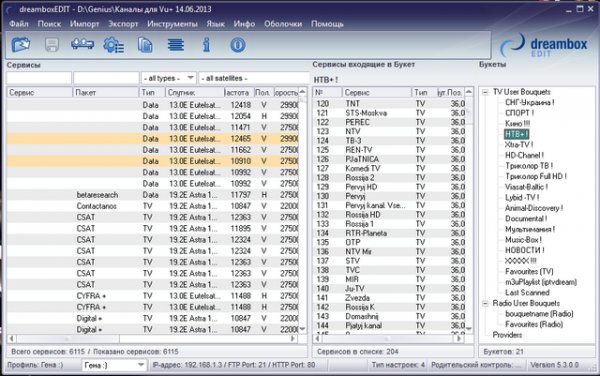Viewport: 600px width, 376px height.
Task: Open the Экспорт menu
Action: coord(123,24)
